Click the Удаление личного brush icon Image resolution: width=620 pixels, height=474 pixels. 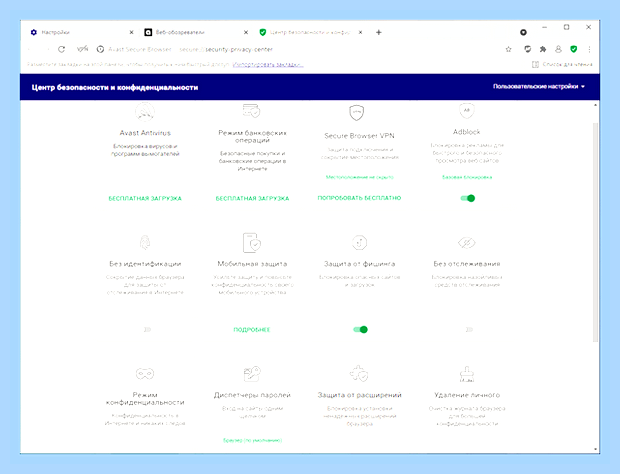click(467, 374)
